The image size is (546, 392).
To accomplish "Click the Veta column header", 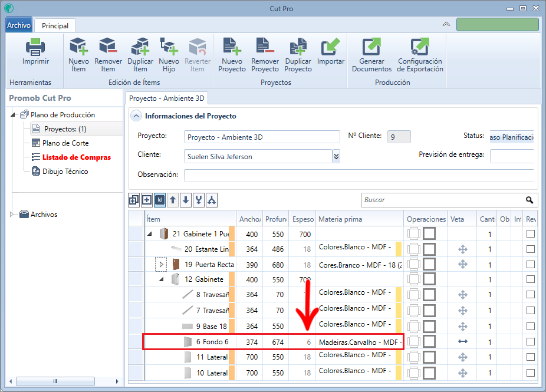I will [x=462, y=219].
